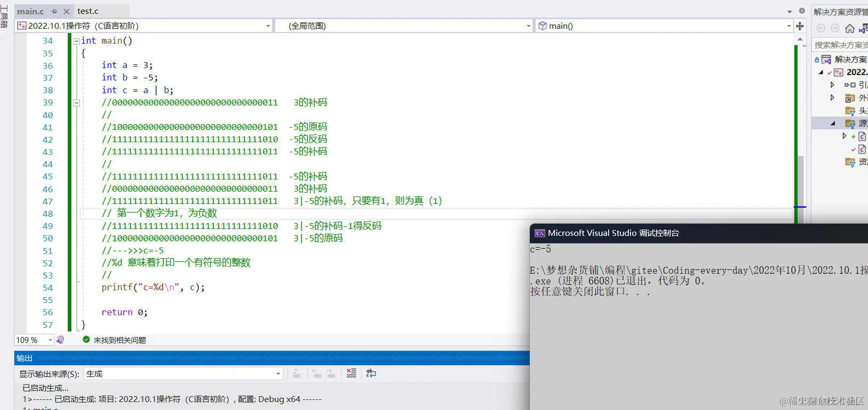Click the 工具箱 side tab
Viewport: 868px width, 410px height.
click(x=4, y=17)
